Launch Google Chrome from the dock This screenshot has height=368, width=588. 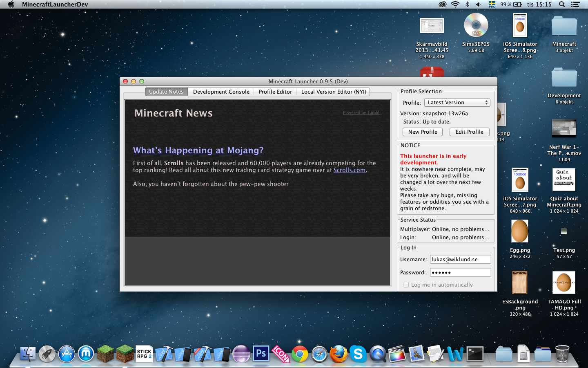click(x=300, y=354)
